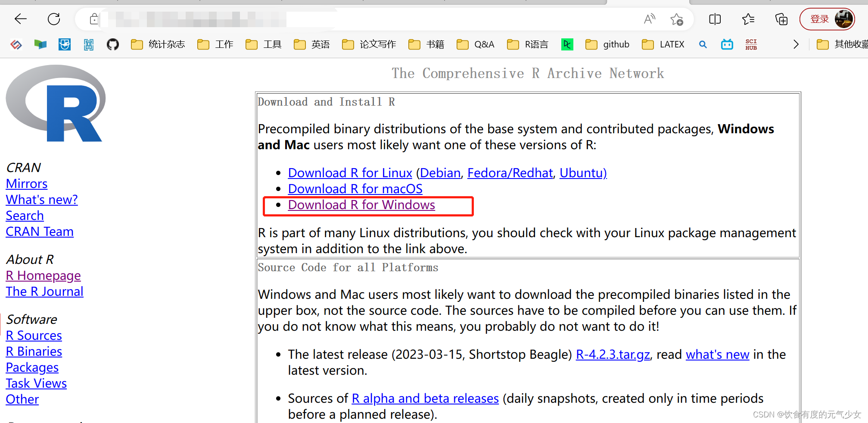Open the 统计杂志 bookmark folder
The image size is (868, 423).
[x=158, y=44]
